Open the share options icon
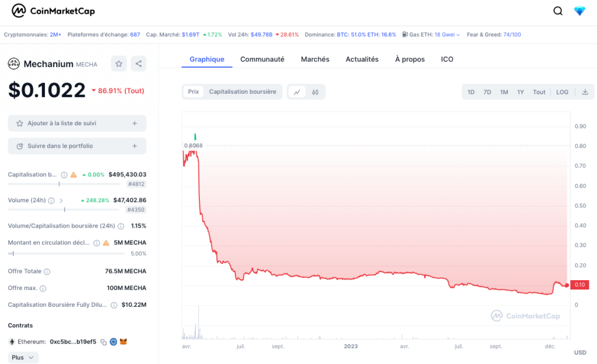 [x=138, y=64]
